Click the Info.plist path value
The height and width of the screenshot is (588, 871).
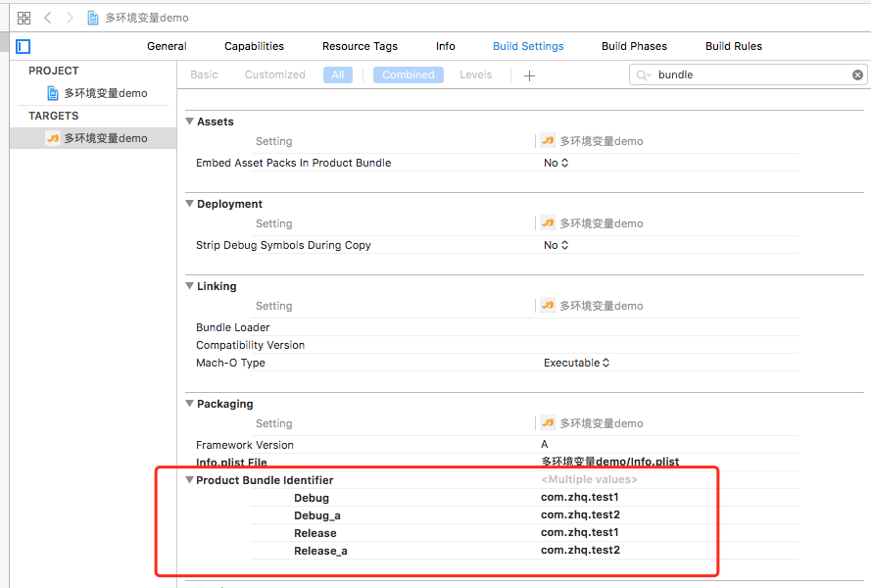click(x=610, y=462)
